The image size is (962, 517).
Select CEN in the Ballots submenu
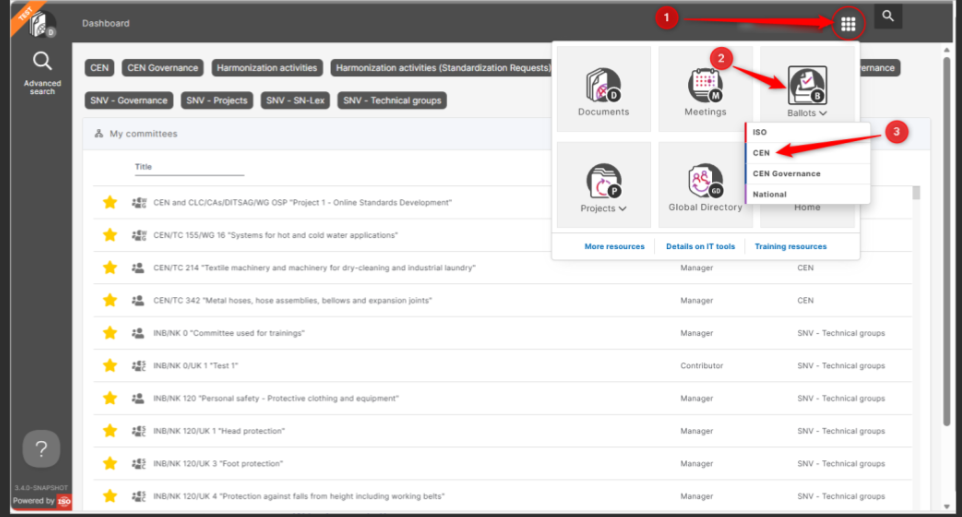pyautogui.click(x=807, y=153)
